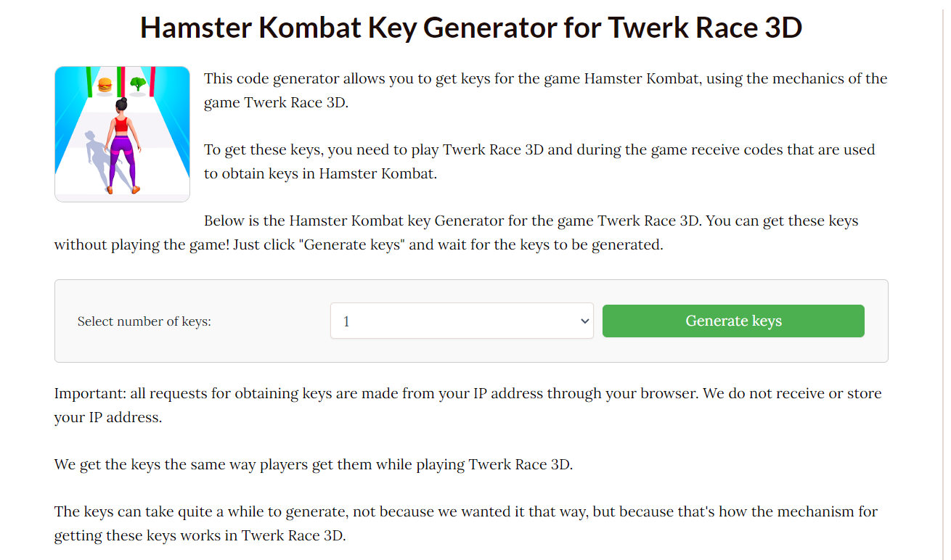This screenshot has height=560, width=951.
Task: Click the "Generate keys" quoted text in description
Action: tap(351, 244)
